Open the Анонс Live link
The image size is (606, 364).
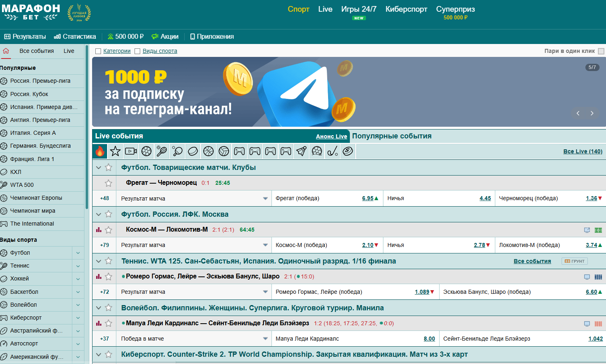[x=331, y=136]
